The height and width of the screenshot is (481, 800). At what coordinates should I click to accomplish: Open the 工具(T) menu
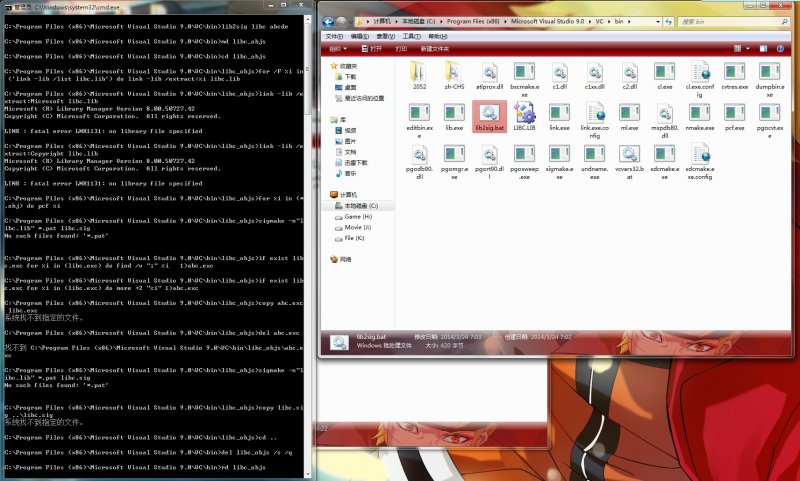(x=411, y=36)
